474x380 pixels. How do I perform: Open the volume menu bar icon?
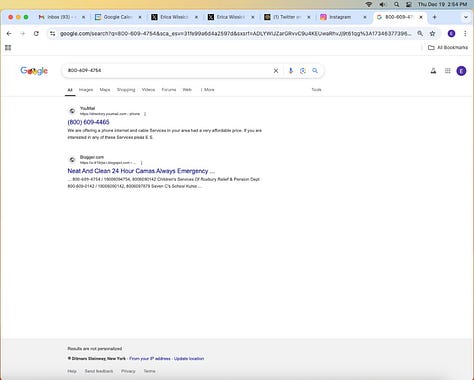[x=383, y=4]
